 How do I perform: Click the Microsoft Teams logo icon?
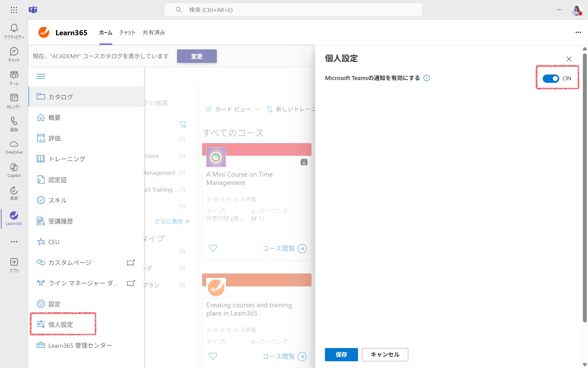(x=33, y=10)
